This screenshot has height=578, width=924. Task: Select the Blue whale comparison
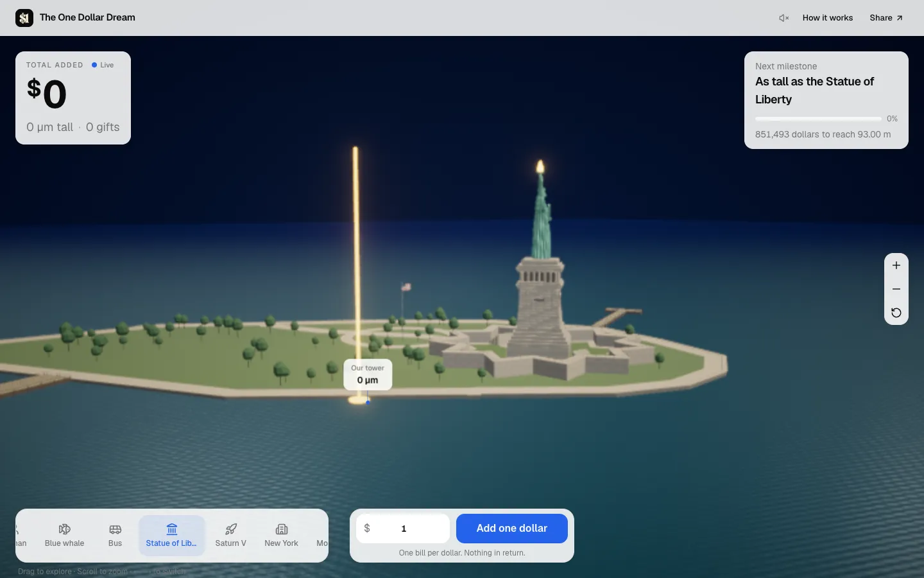64,535
